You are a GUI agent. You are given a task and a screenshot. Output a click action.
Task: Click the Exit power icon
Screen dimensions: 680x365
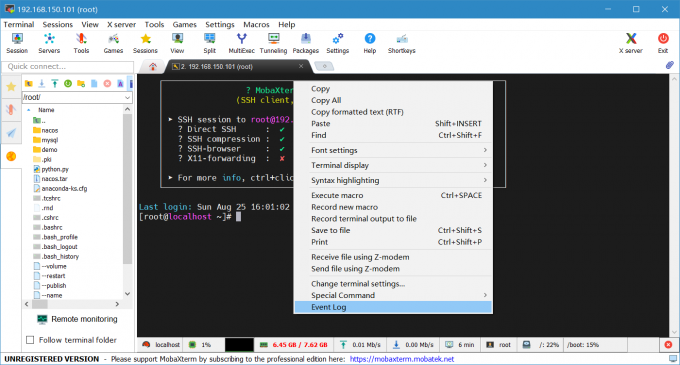coord(663,43)
